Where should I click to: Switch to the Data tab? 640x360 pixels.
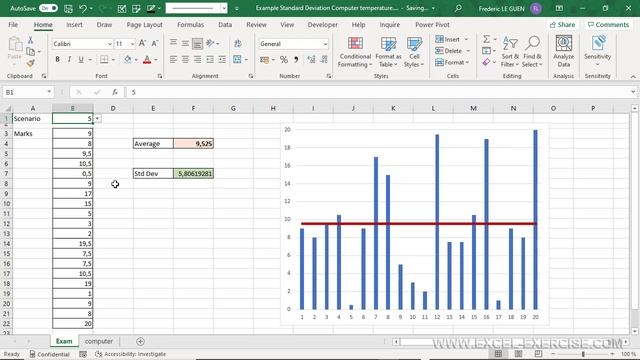tap(225, 24)
